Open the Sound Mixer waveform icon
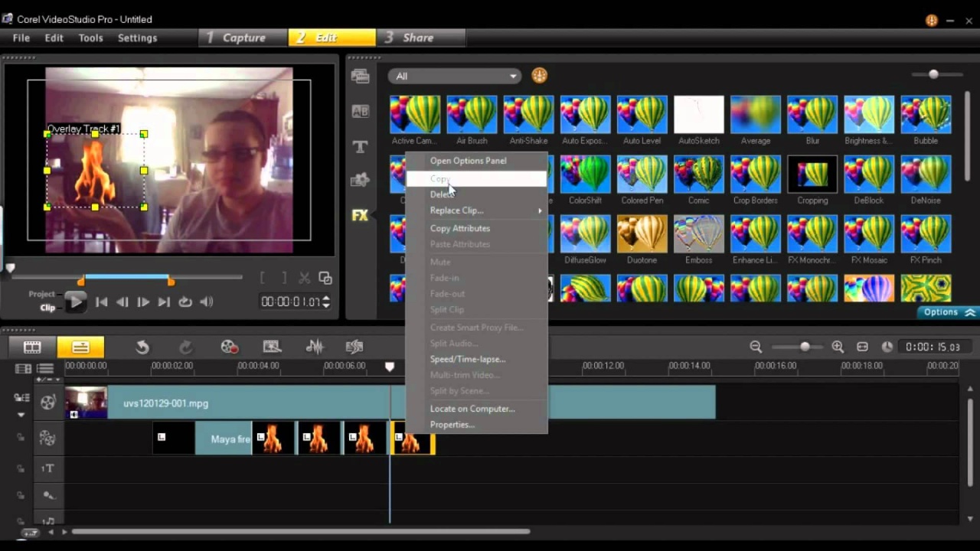 click(314, 347)
